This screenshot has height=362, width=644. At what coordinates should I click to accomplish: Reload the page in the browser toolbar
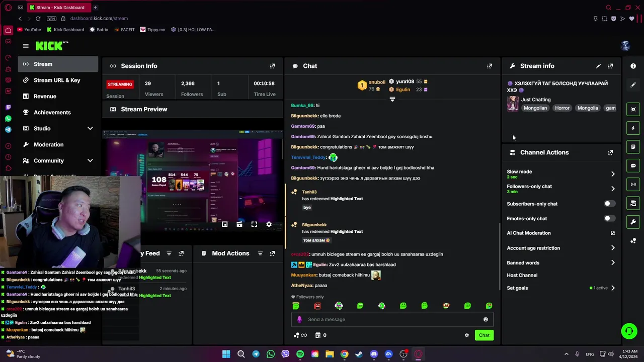tap(38, 19)
